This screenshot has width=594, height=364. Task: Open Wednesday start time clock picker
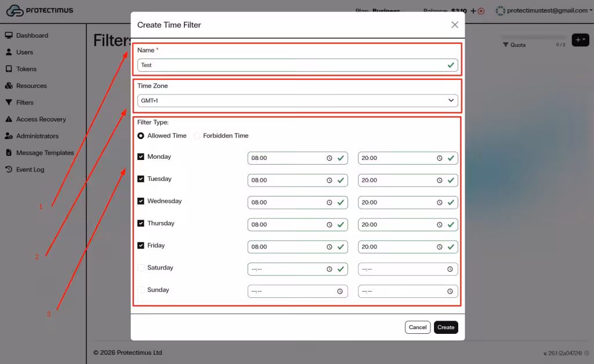[329, 202]
